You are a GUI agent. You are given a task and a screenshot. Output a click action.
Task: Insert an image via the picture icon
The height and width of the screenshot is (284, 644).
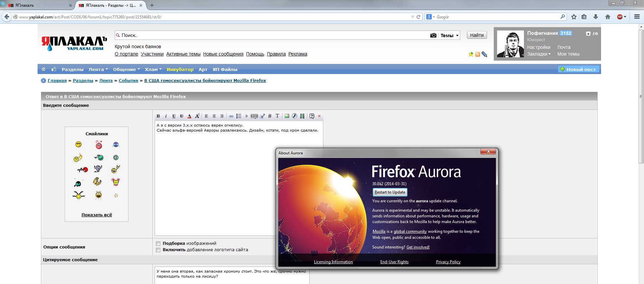(x=287, y=116)
